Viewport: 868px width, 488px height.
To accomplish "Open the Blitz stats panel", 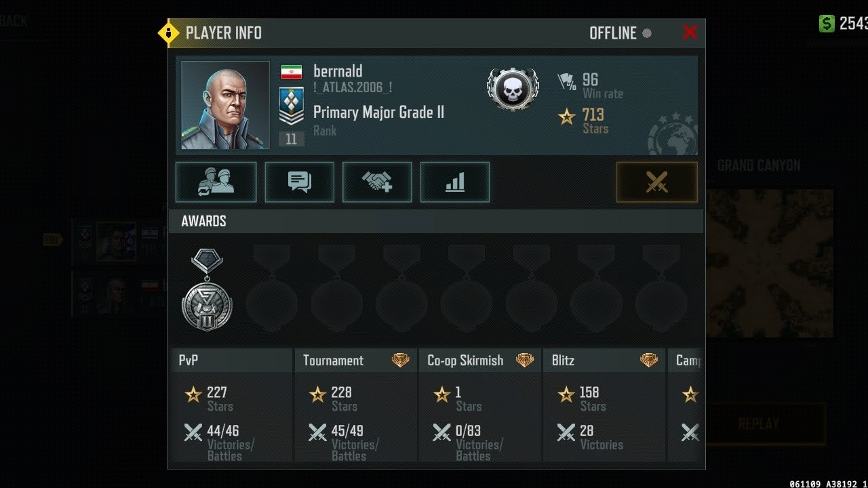I will [604, 405].
